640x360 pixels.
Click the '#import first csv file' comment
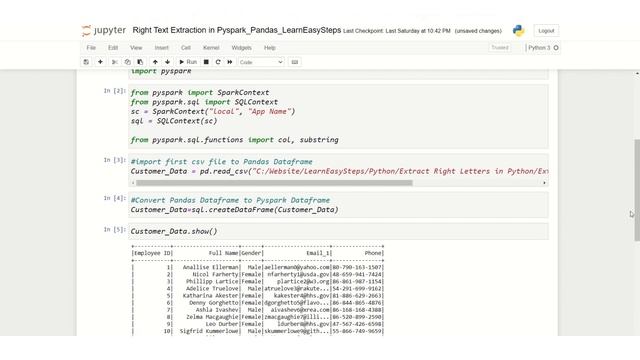pos(222,162)
